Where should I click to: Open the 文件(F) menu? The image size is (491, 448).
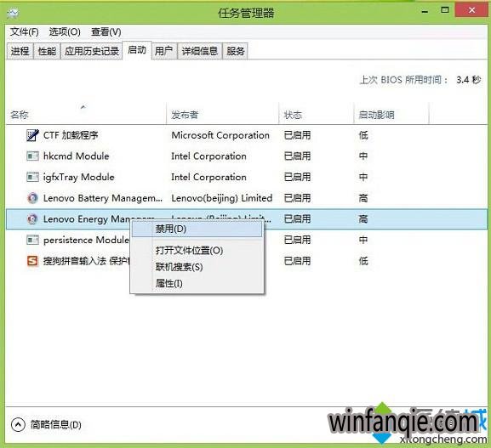pos(25,31)
